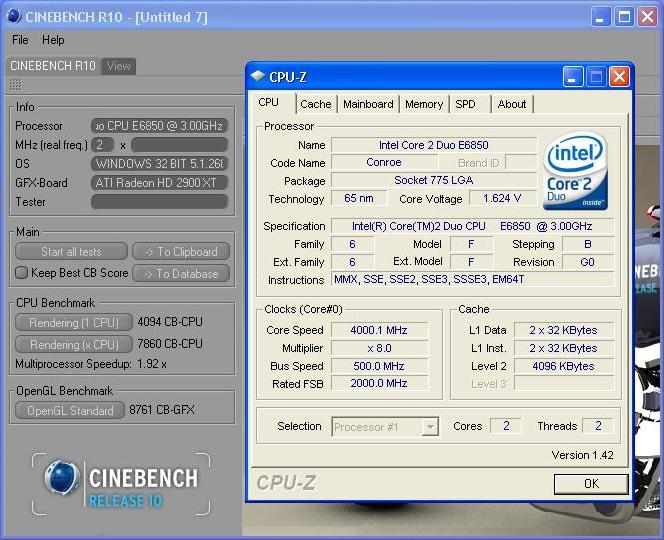Viewport: 664px width, 540px height.
Task: Click the Version 1.42 label in CPU-Z
Action: coord(582,455)
